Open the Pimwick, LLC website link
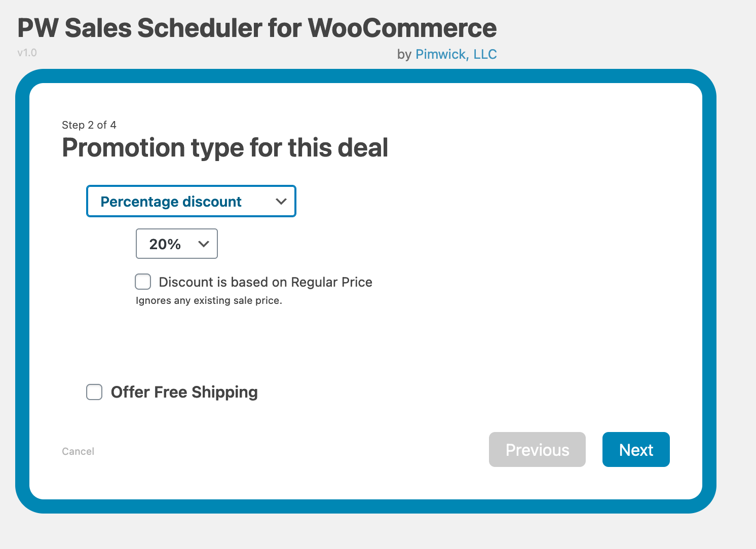The width and height of the screenshot is (756, 549). (456, 54)
